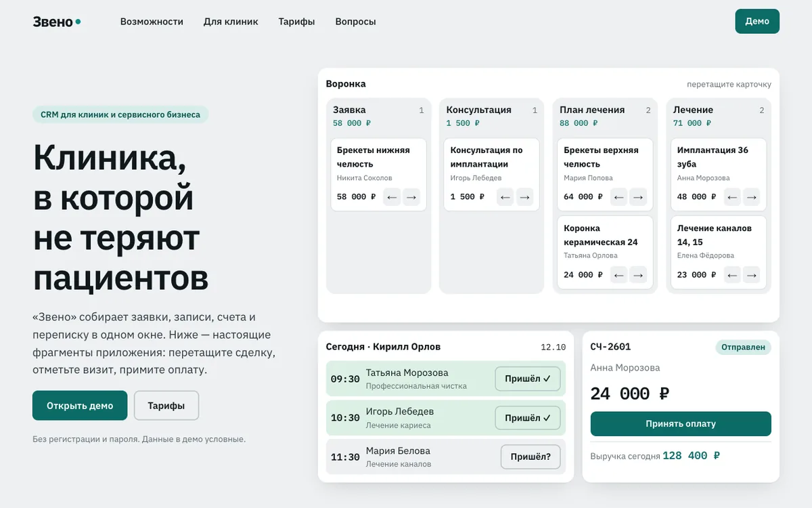This screenshot has width=812, height=508.
Task: Click left arrow on Консультация по имплантации card
Action: point(505,197)
